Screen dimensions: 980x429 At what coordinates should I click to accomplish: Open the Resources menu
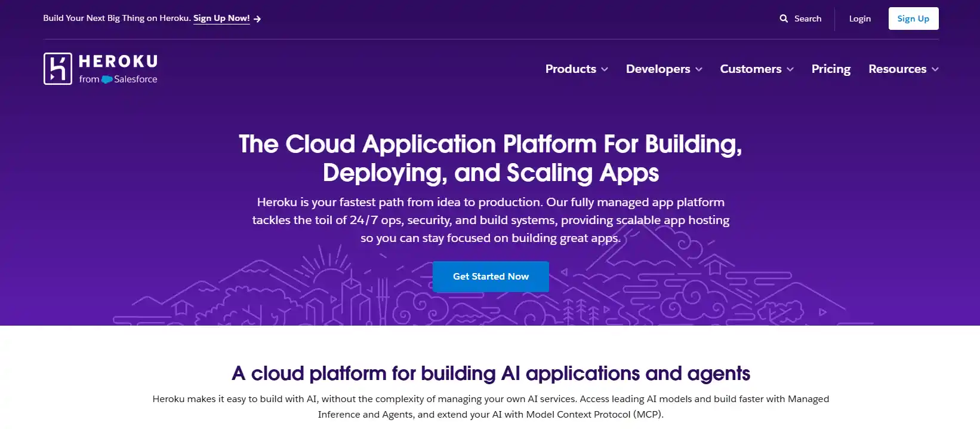pos(897,69)
